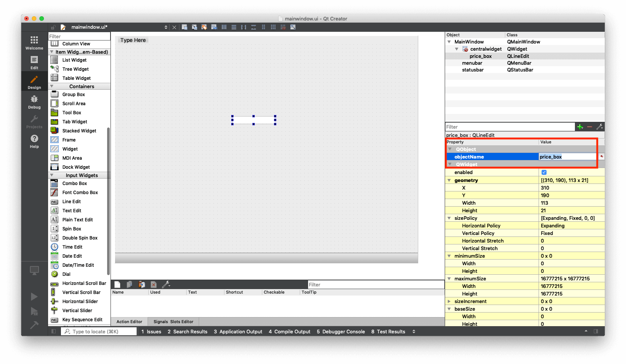Select Line Edit in the widget box
The image size is (626, 364).
[x=72, y=202]
